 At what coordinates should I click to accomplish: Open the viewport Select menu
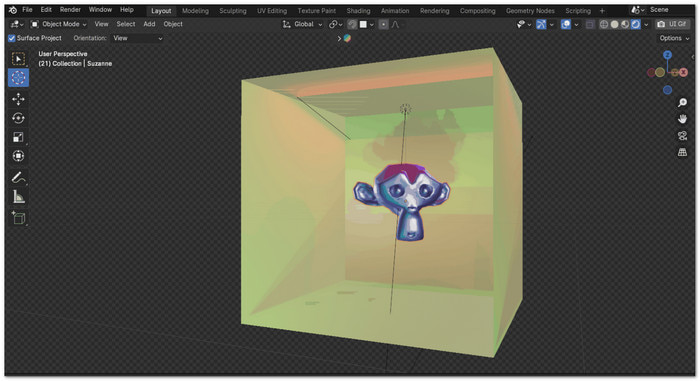pyautogui.click(x=126, y=24)
